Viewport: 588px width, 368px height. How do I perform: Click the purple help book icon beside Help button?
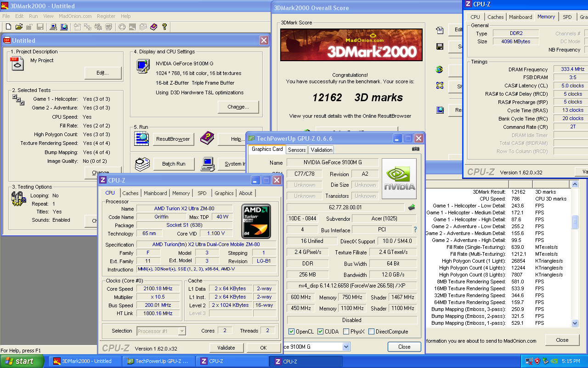tap(207, 138)
